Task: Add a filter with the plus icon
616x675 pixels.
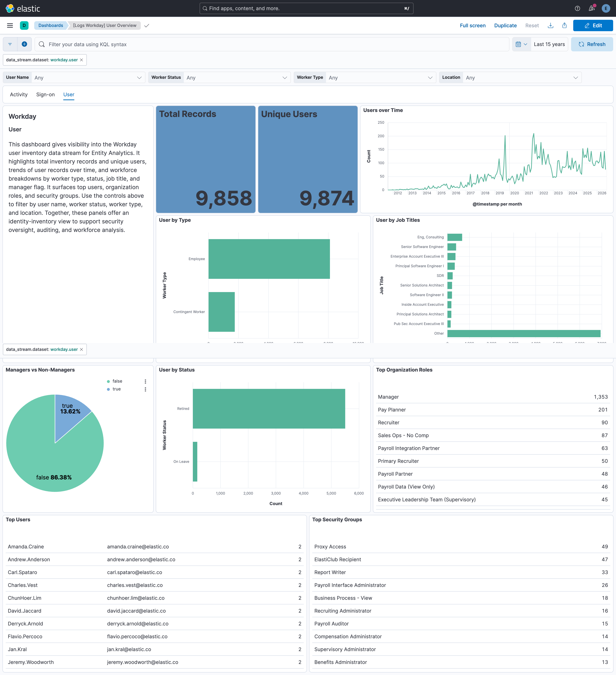Action: [24, 44]
